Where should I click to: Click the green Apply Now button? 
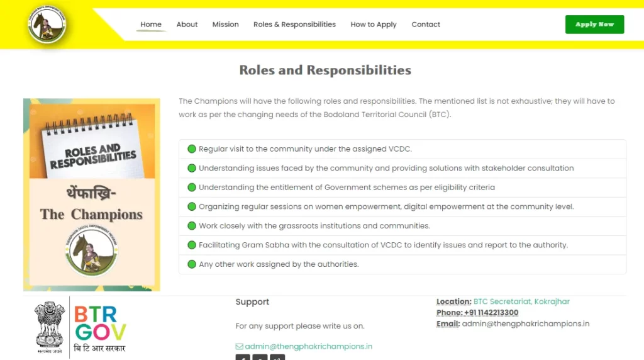point(595,25)
